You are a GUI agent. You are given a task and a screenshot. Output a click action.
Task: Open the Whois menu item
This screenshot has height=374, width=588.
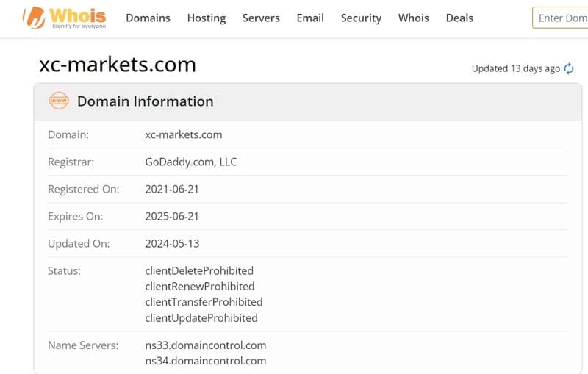413,18
